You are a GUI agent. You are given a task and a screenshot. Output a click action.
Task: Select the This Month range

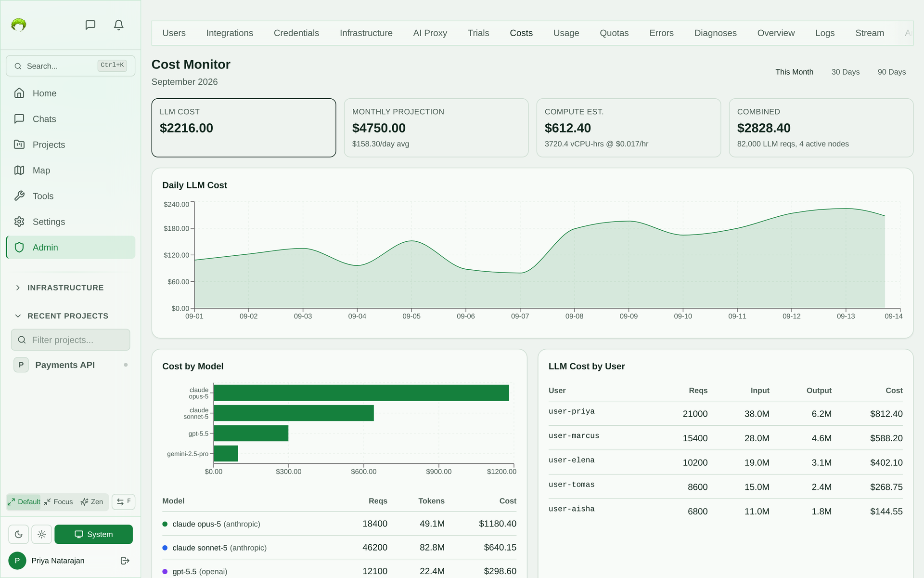795,72
